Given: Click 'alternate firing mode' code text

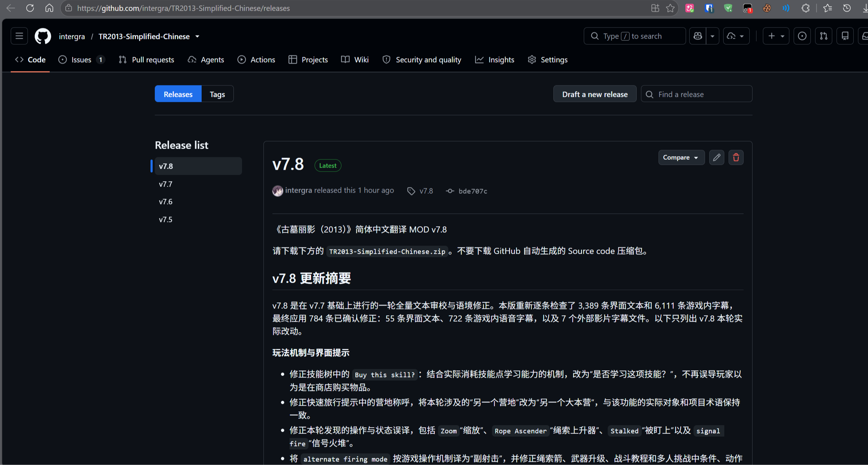Looking at the screenshot, I should click(345, 459).
